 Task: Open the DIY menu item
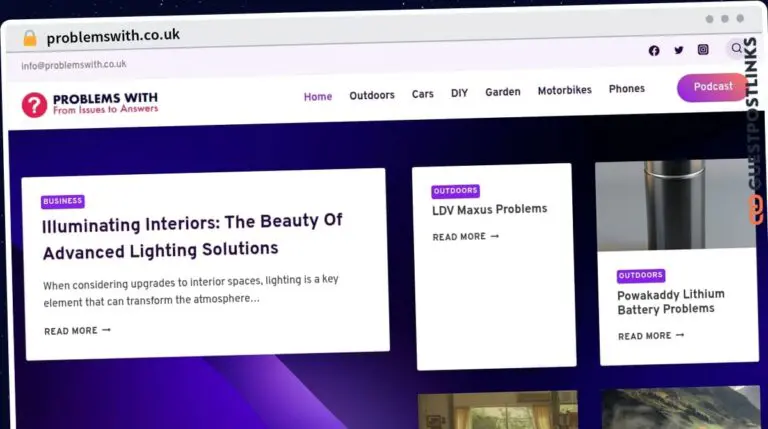click(x=459, y=93)
